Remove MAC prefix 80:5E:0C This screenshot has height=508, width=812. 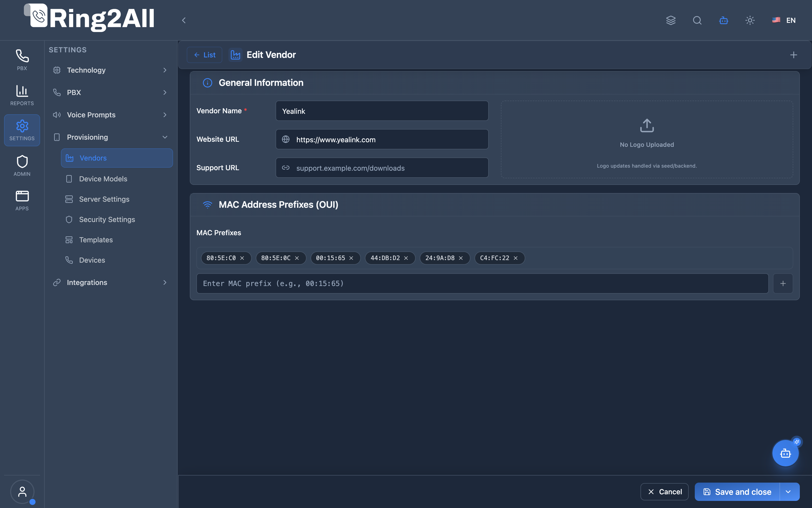click(x=297, y=258)
